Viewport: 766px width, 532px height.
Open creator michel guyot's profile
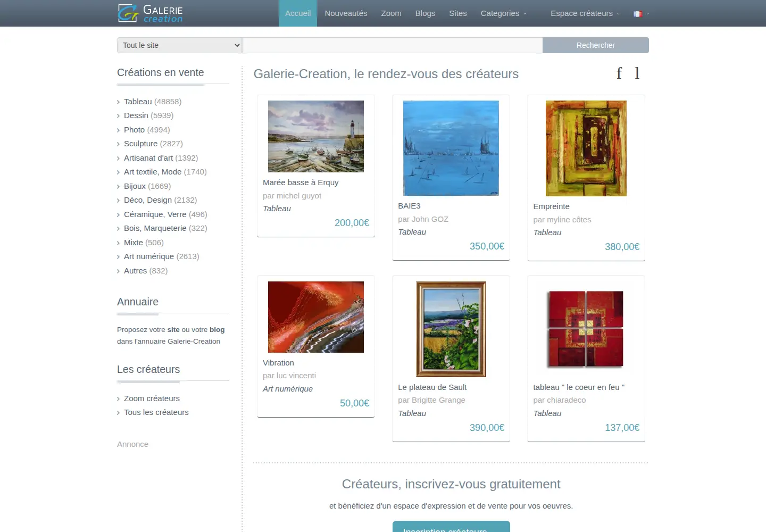(298, 196)
